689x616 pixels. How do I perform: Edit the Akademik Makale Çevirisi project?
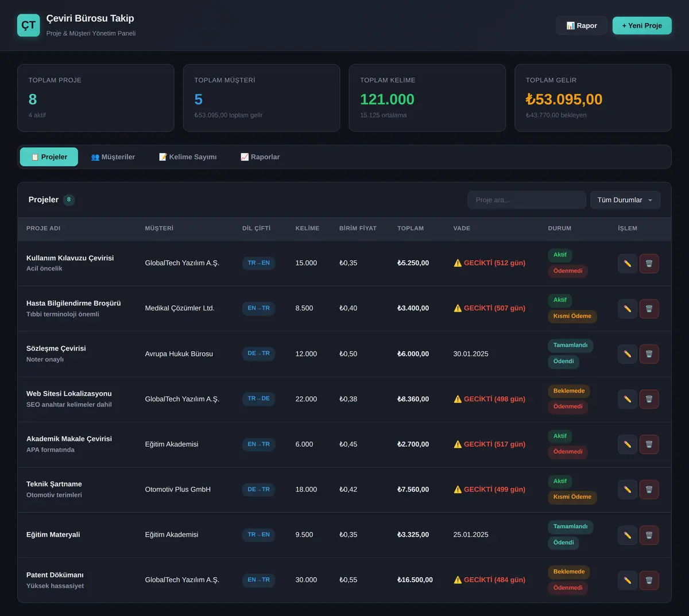point(628,444)
